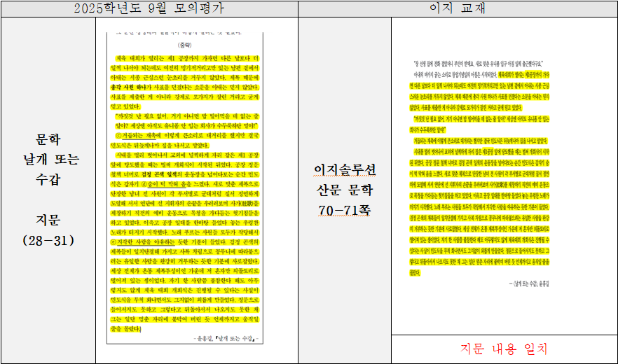Click the red '지문 내용 일치' text
The width and height of the screenshot is (618, 364).
coord(503,349)
